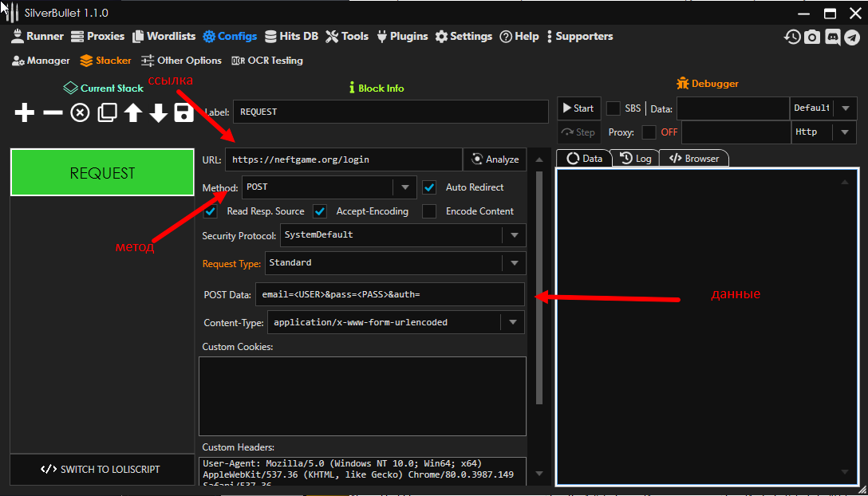Open the Supporters section
The width and height of the screenshot is (868, 496).
pyautogui.click(x=579, y=37)
